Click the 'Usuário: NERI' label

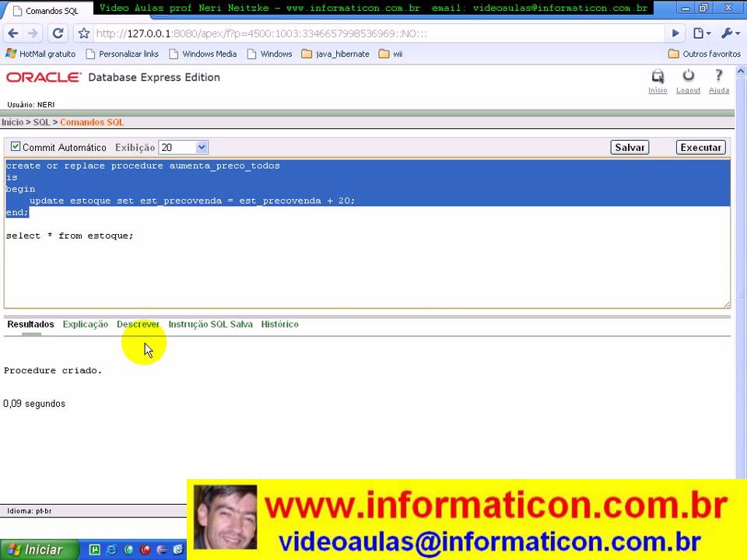tap(30, 105)
